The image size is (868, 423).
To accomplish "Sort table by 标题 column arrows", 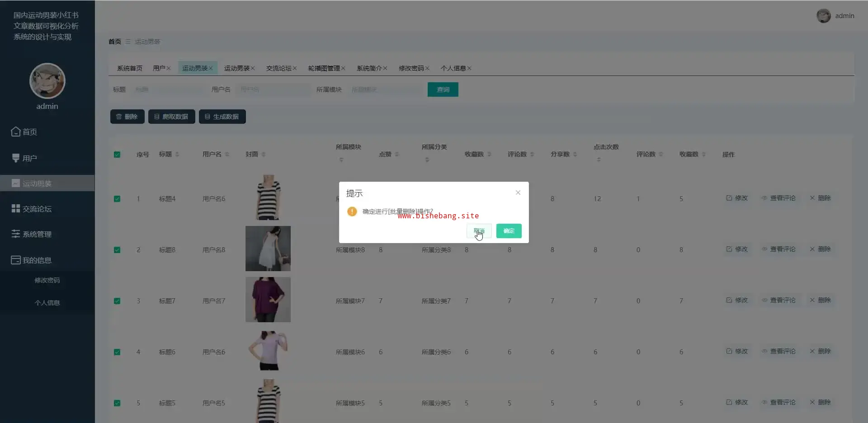I will pos(177,155).
